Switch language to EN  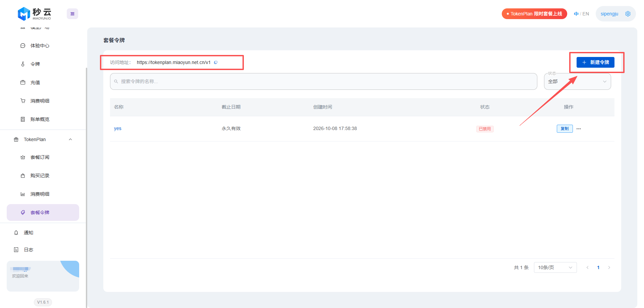click(x=586, y=14)
